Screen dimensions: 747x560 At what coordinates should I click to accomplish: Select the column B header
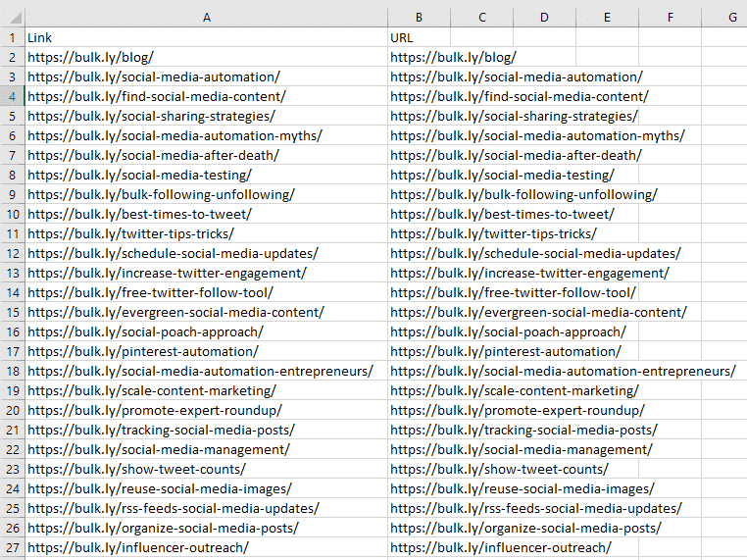click(x=419, y=18)
